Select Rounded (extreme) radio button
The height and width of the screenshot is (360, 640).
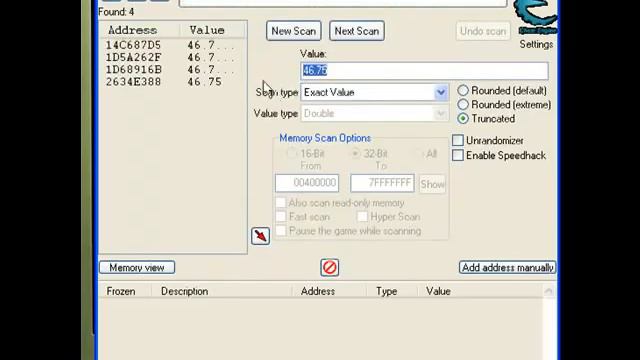[x=463, y=105]
